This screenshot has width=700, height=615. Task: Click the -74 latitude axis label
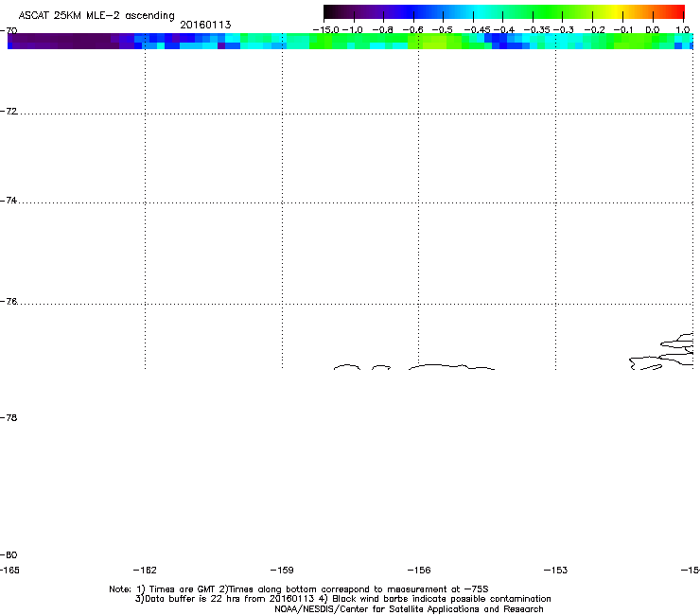coord(9,201)
